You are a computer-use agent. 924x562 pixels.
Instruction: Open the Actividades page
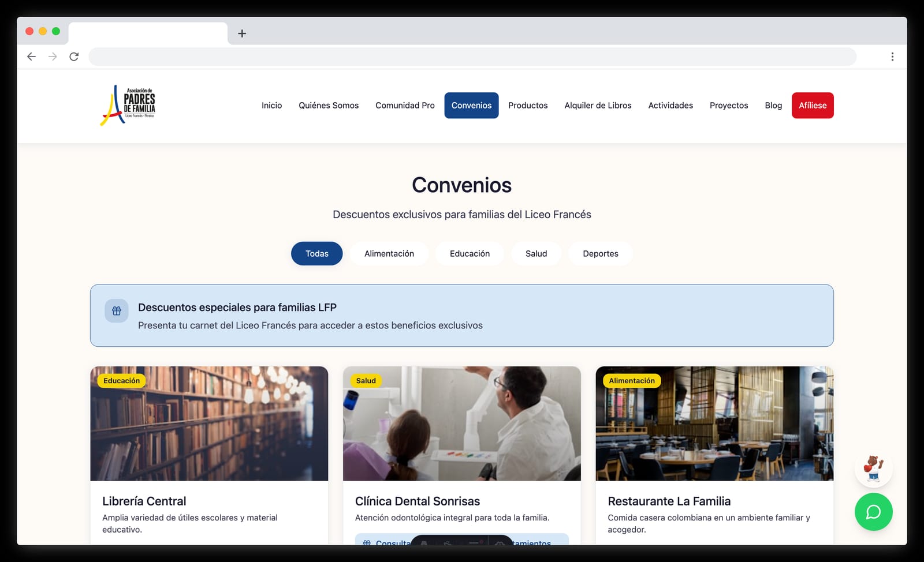[670, 105]
